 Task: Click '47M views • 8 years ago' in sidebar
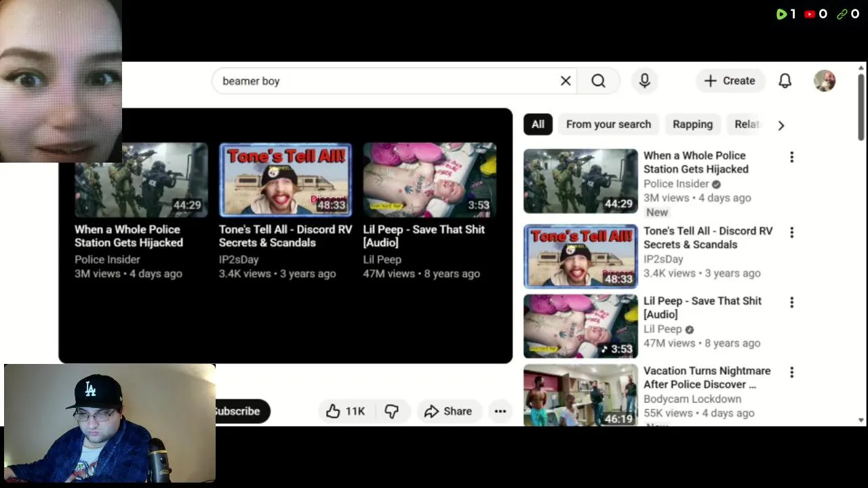coord(702,343)
